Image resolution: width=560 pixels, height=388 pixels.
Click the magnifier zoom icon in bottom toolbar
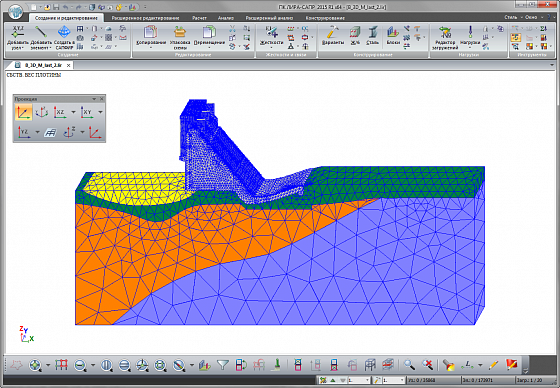pyautogui.click(x=409, y=365)
